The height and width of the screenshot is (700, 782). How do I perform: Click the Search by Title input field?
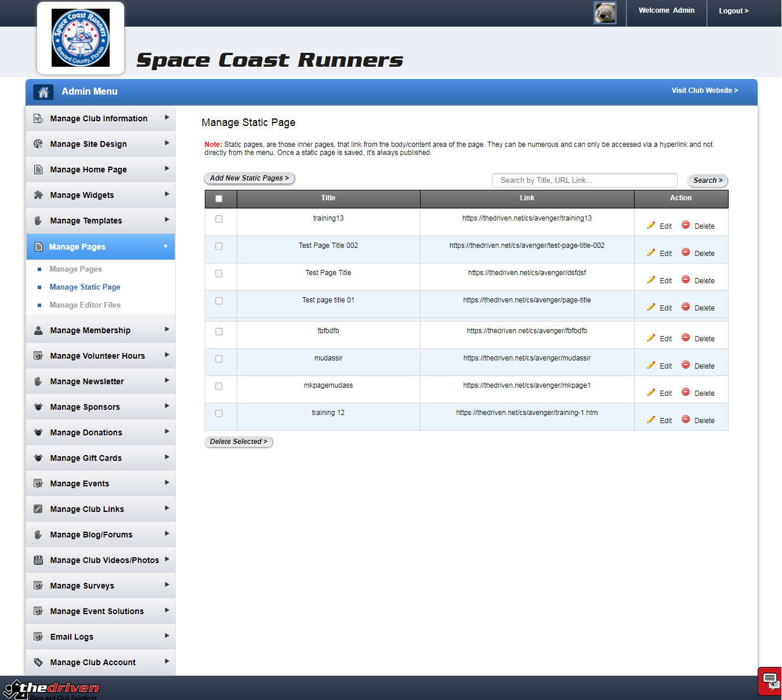(x=584, y=181)
